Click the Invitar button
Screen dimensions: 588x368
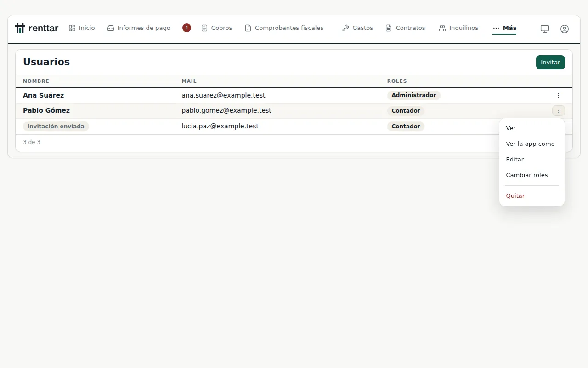[550, 63]
